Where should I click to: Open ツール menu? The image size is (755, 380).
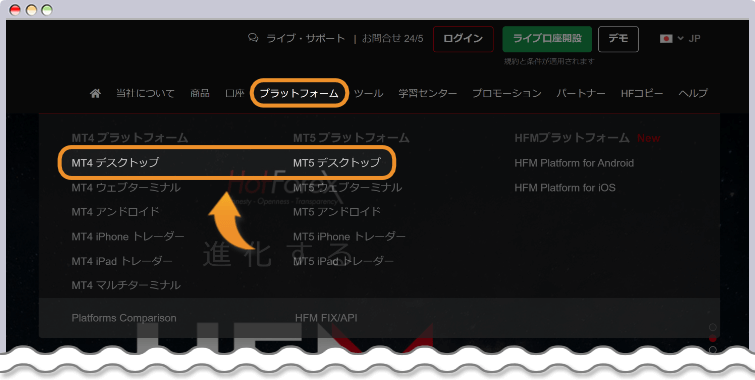(x=368, y=93)
